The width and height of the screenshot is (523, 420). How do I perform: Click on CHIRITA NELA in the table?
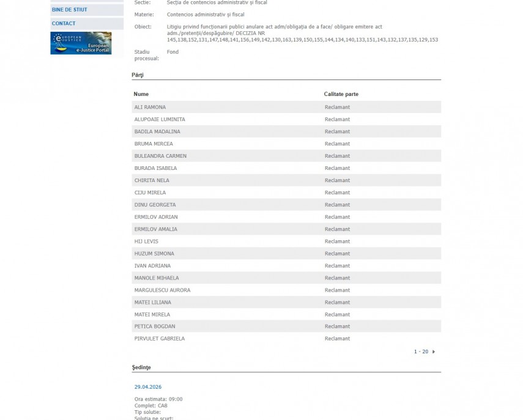click(x=152, y=180)
